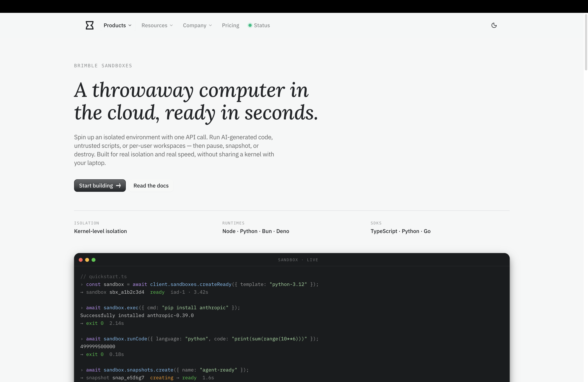Click the main hero headline
The width and height of the screenshot is (588, 382).
point(196,101)
